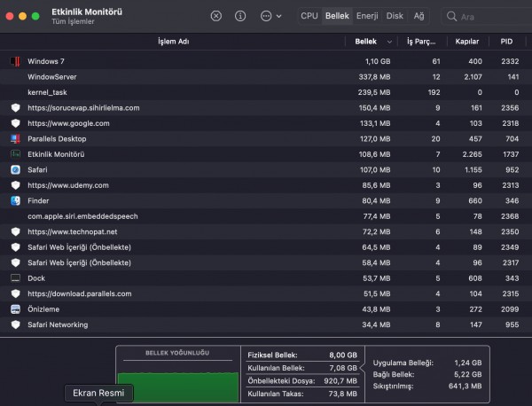The image size is (532, 406).
Task: Click the Finder face icon
Action: point(15,201)
